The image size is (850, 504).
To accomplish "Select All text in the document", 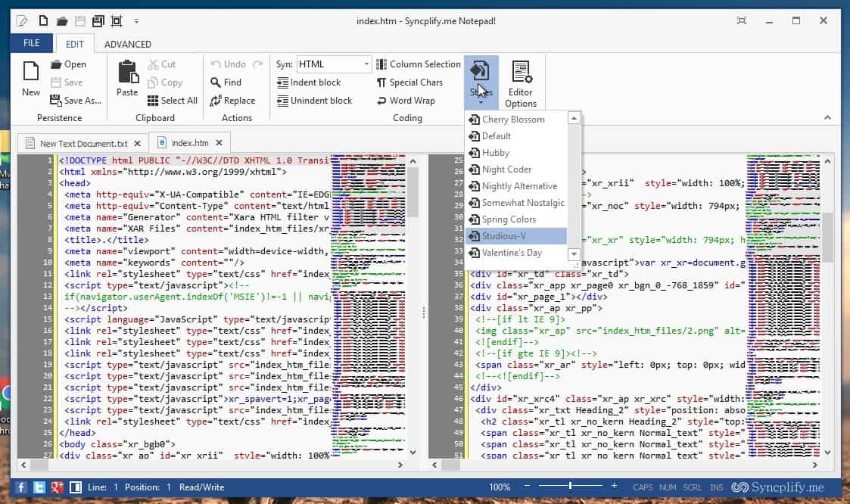I will coord(173,100).
